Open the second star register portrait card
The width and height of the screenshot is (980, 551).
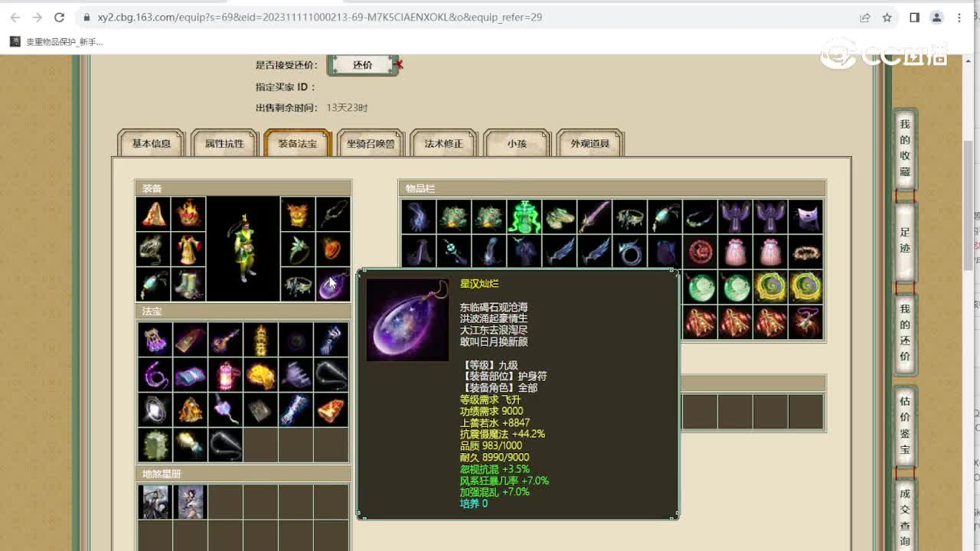tap(190, 502)
